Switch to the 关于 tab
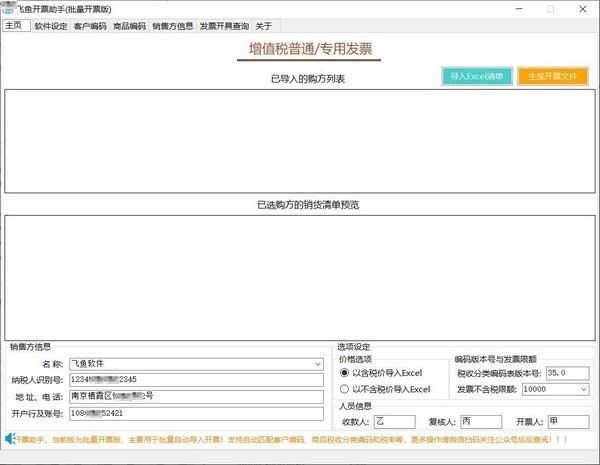 point(264,26)
